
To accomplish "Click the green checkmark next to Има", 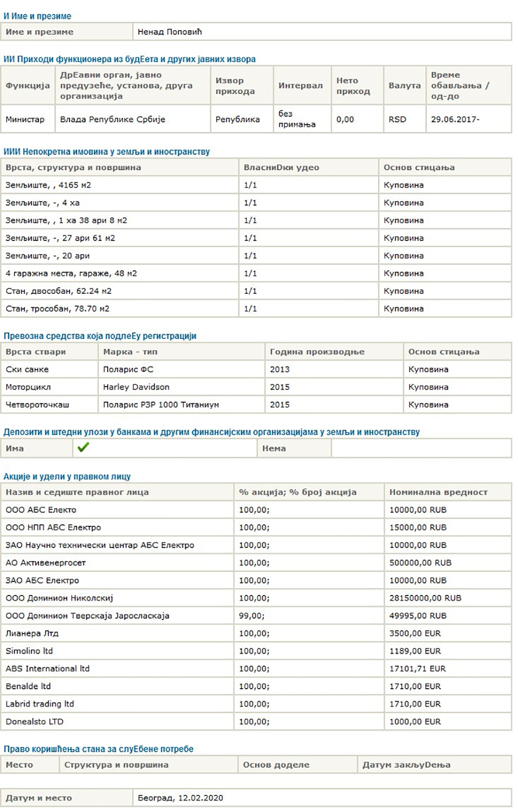I will 83,448.
